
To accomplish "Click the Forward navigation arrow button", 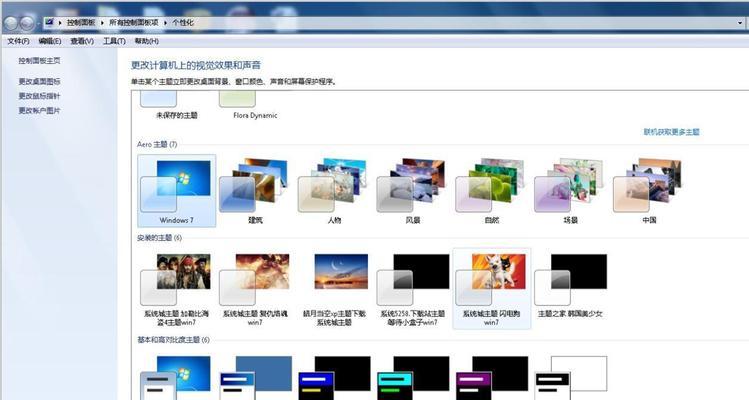I will pyautogui.click(x=27, y=23).
